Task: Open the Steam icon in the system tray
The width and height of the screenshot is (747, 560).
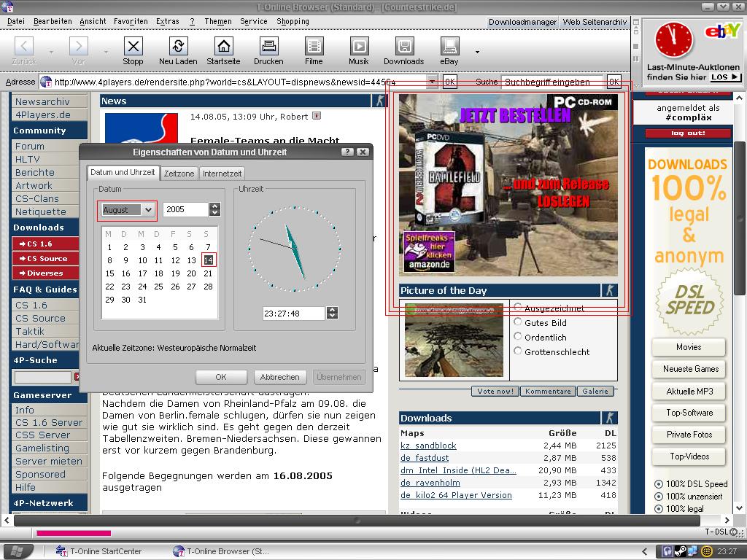Action: [681, 551]
